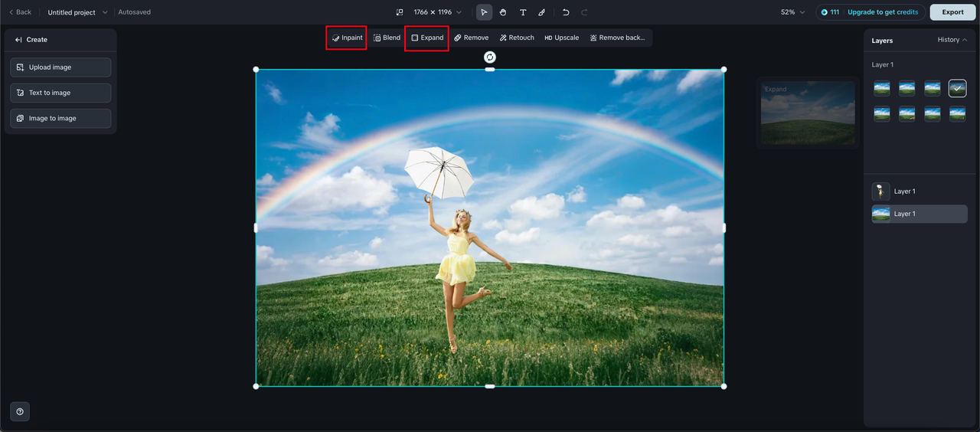The height and width of the screenshot is (432, 980).
Task: Select the first variation thumbnail in bottom row
Action: [882, 113]
